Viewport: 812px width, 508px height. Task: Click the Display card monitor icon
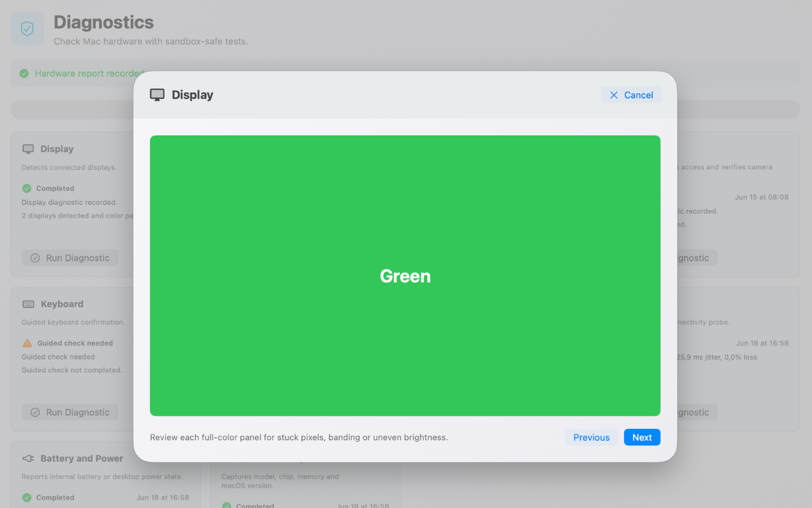click(x=28, y=149)
